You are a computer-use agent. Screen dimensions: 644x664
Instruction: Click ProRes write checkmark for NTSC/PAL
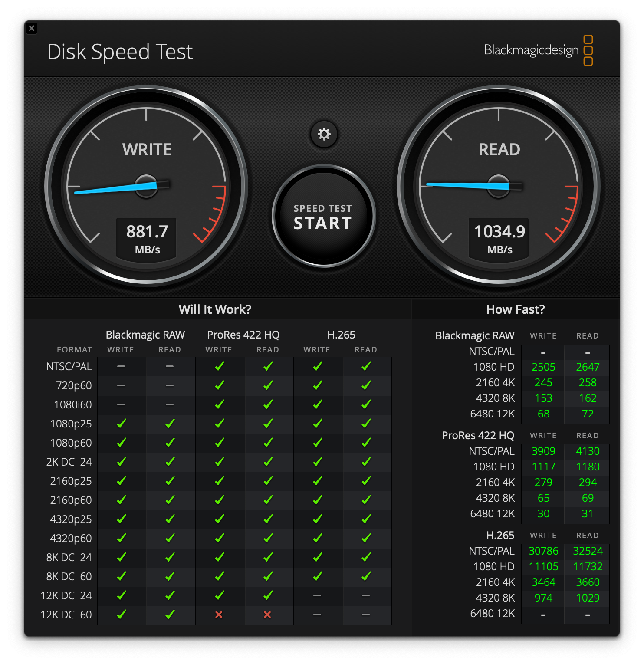point(220,366)
